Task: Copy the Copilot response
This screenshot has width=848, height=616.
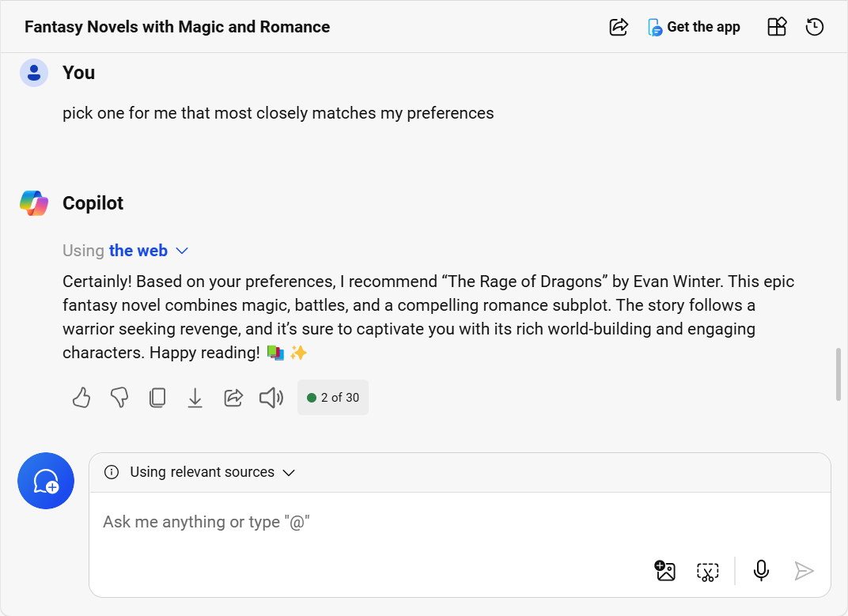Action: 157,398
